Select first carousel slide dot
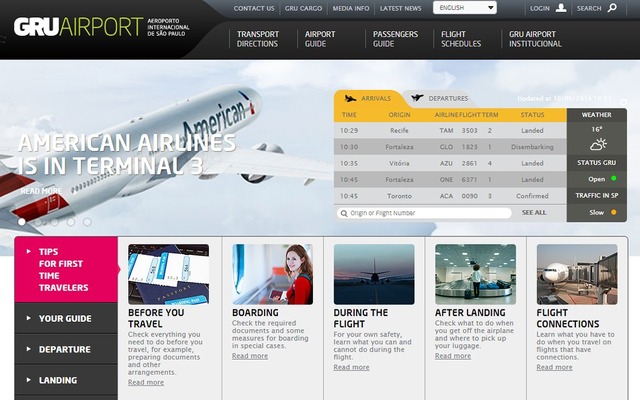 coord(22,222)
